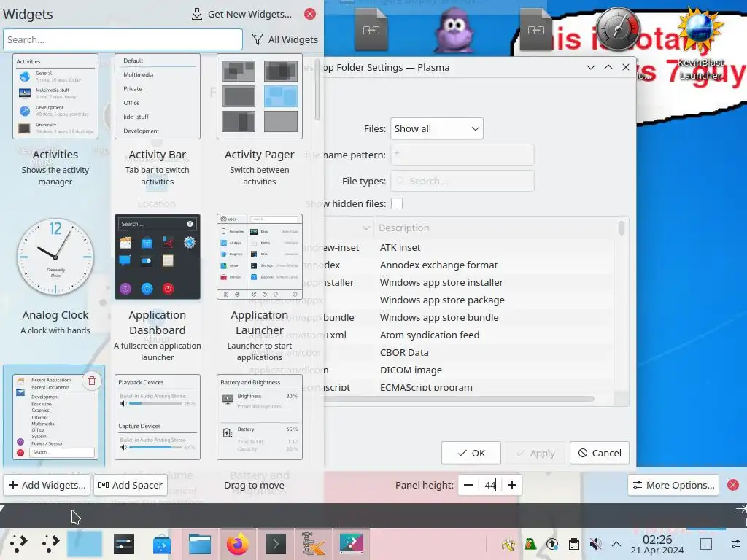This screenshot has width=747, height=560.
Task: Open the Discover software store taskbar icon
Action: click(x=161, y=543)
